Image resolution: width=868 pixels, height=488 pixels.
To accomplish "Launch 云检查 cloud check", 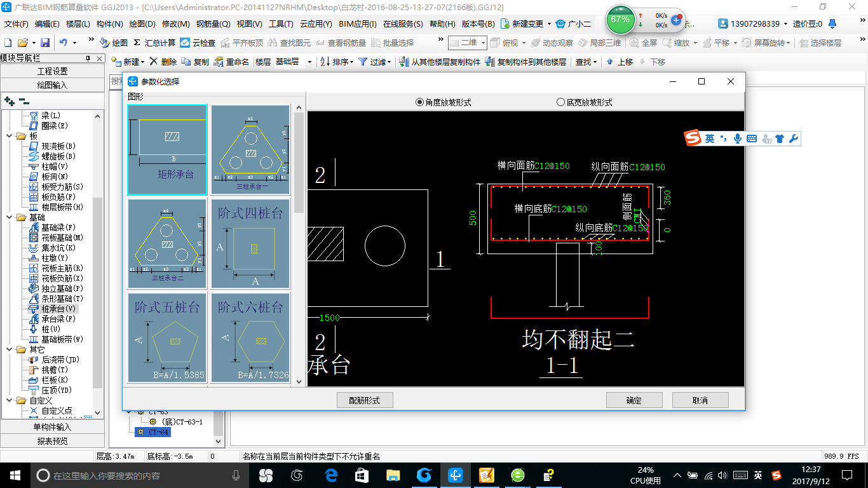I will [x=198, y=43].
